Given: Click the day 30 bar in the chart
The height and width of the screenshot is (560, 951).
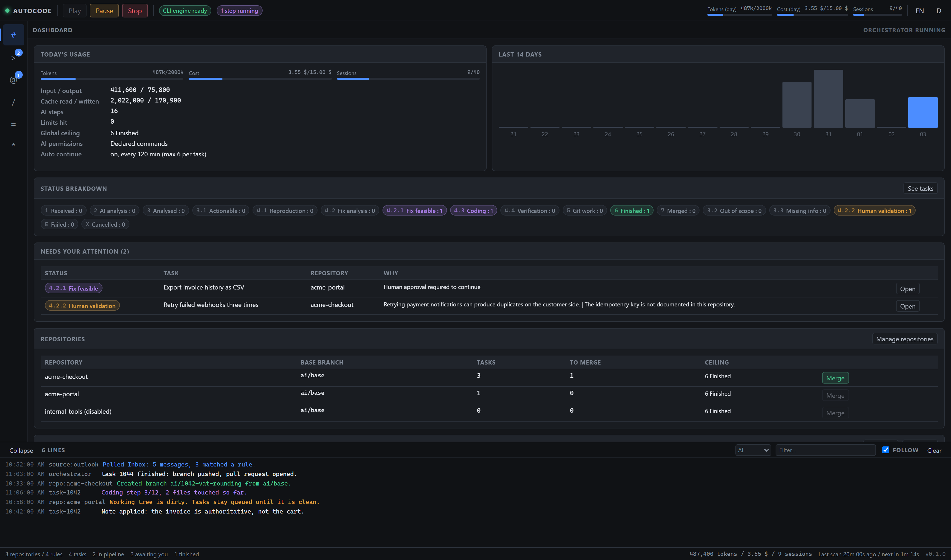Looking at the screenshot, I should pos(797,105).
